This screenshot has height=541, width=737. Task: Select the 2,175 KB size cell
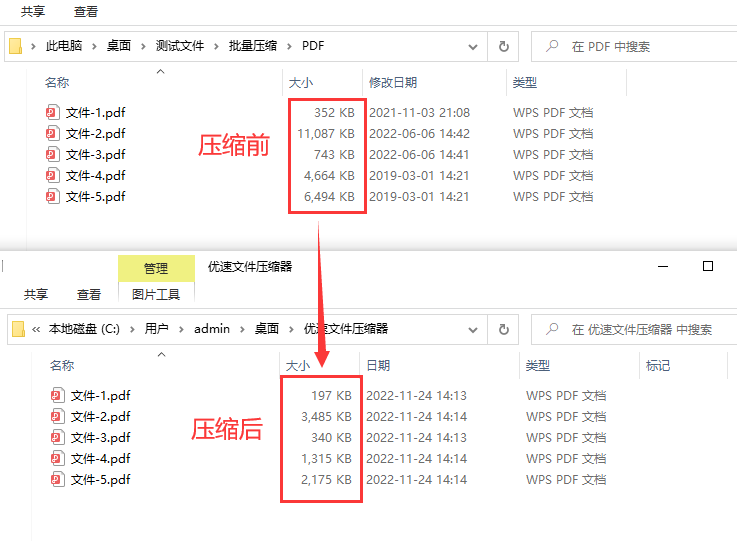coord(326,479)
